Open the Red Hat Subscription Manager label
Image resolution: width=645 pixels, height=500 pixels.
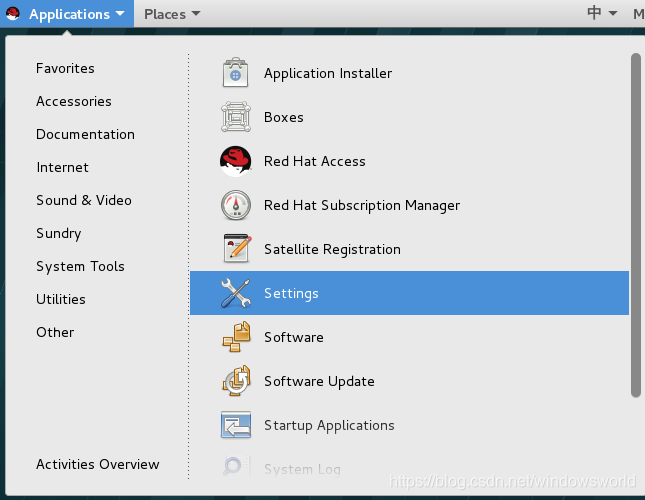click(362, 205)
